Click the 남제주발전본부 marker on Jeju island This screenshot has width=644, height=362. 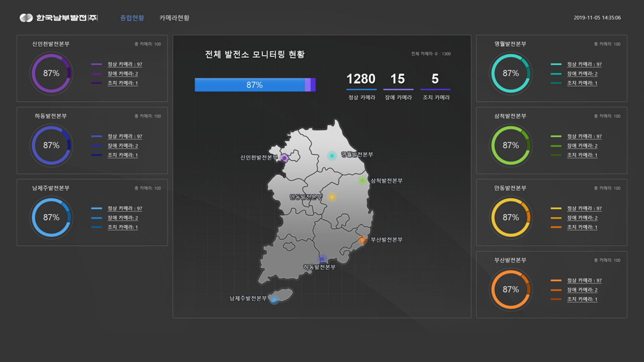[274, 300]
